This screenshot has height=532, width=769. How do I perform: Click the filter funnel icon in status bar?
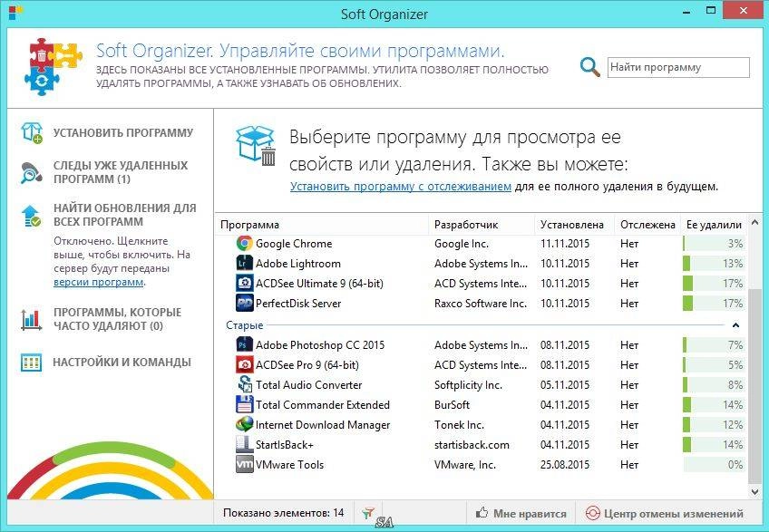pos(368,513)
